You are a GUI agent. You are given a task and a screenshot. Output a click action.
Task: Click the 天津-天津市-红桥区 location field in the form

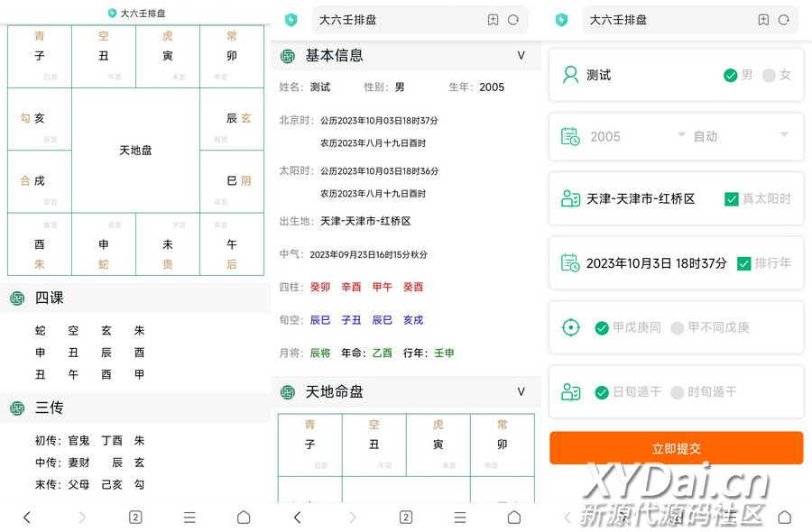(641, 199)
